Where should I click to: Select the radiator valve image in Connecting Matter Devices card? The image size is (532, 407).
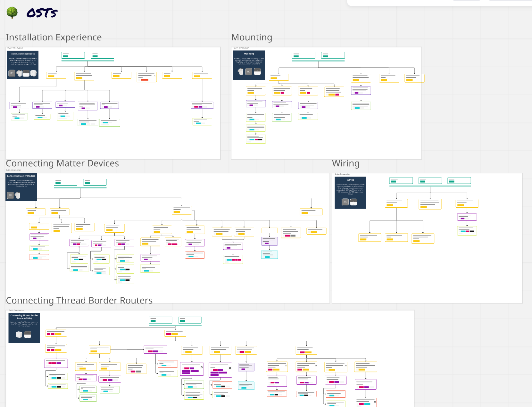18,195
